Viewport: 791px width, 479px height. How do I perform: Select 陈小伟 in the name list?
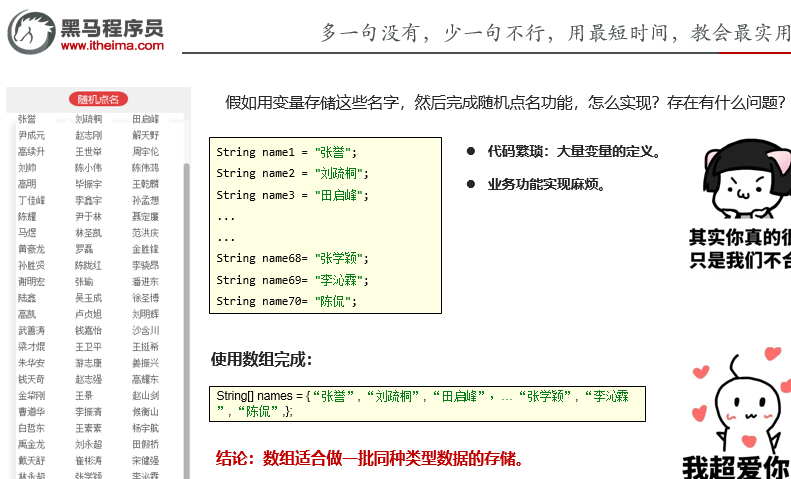click(x=88, y=167)
